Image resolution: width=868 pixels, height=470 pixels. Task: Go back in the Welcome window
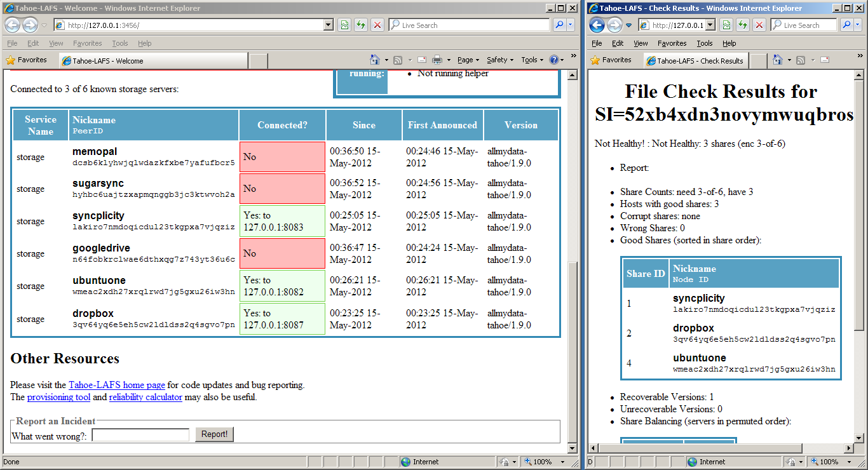click(13, 25)
